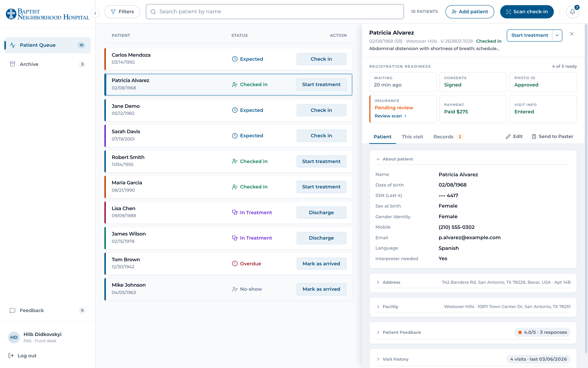This screenshot has width=588, height=368.
Task: Click Add patient
Action: 470,12
